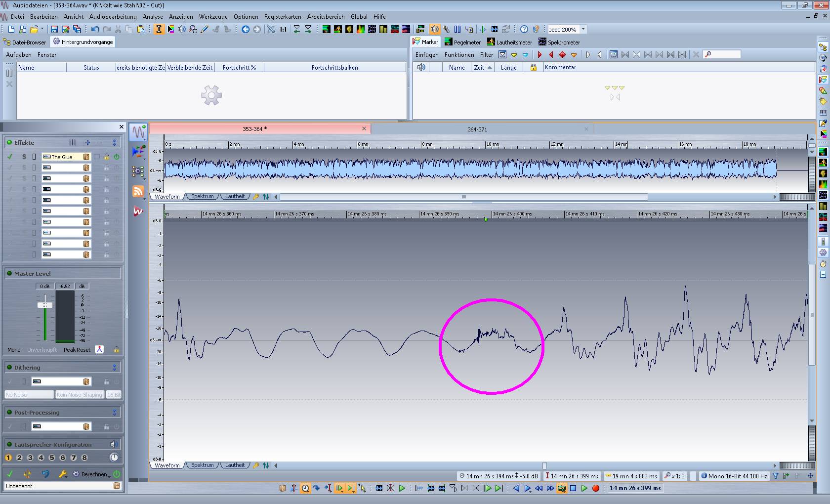Viewport: 830px width, 504px height.
Task: Solo The Glue effect with S button
Action: click(24, 157)
